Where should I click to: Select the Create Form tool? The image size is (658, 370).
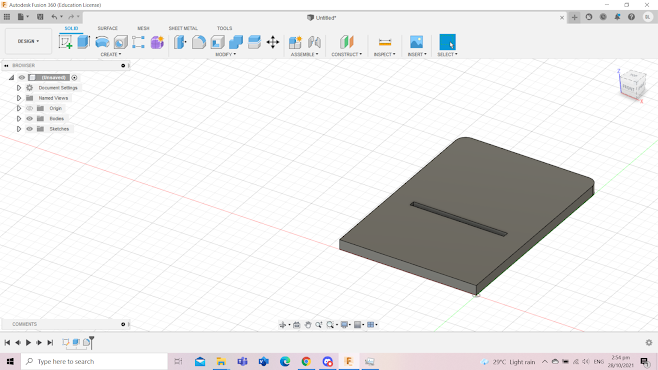coord(157,42)
